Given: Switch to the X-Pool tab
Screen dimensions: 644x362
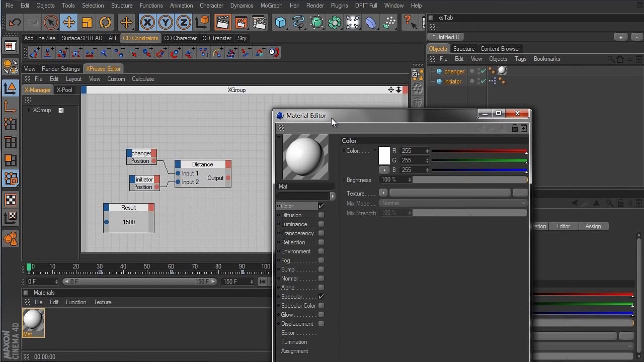Looking at the screenshot, I should tap(64, 90).
